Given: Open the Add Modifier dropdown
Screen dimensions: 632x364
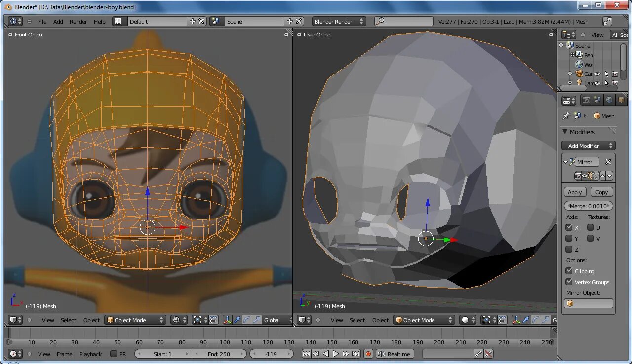Looking at the screenshot, I should pyautogui.click(x=588, y=146).
